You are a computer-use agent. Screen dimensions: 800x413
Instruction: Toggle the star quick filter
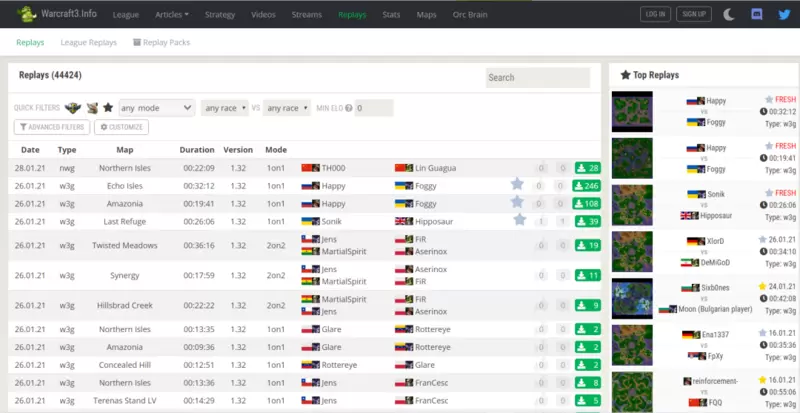108,107
